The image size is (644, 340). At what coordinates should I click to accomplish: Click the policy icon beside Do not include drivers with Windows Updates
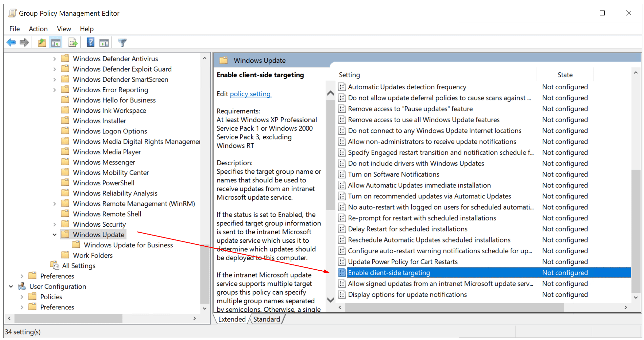coord(342,163)
